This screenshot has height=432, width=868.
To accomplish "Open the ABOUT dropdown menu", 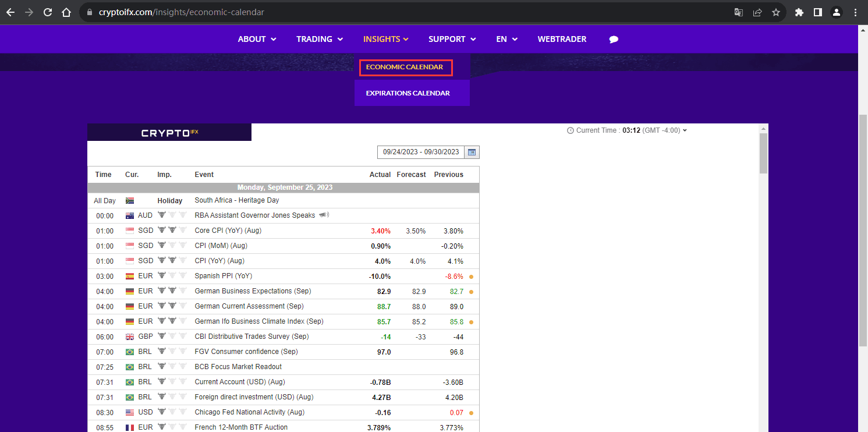I will click(257, 39).
